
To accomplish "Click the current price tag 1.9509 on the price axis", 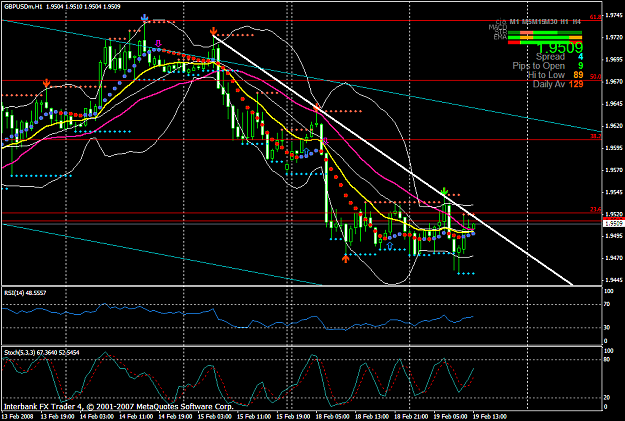I will (614, 224).
